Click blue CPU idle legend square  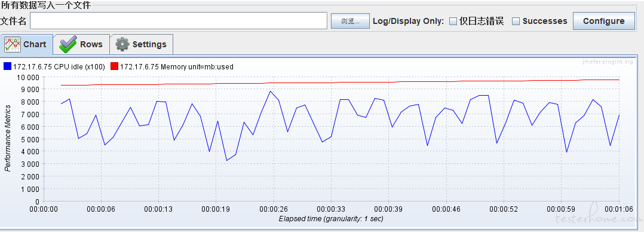tap(7, 66)
